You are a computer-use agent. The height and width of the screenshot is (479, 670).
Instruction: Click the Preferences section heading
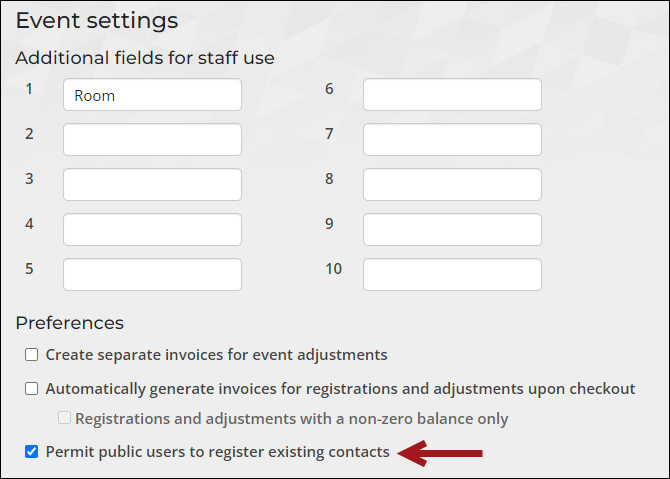[70, 323]
